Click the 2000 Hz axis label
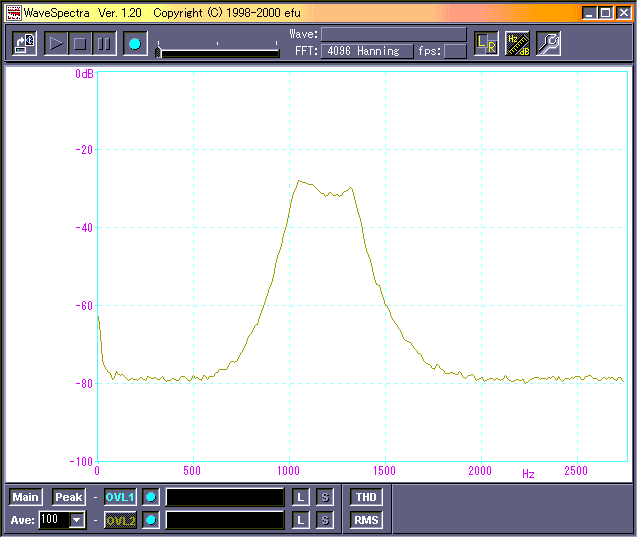Image resolution: width=638 pixels, height=538 pixels. [480, 471]
